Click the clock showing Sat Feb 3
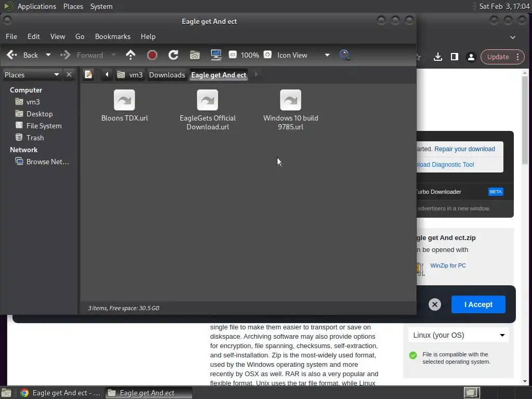This screenshot has height=399, width=532. pos(504,6)
